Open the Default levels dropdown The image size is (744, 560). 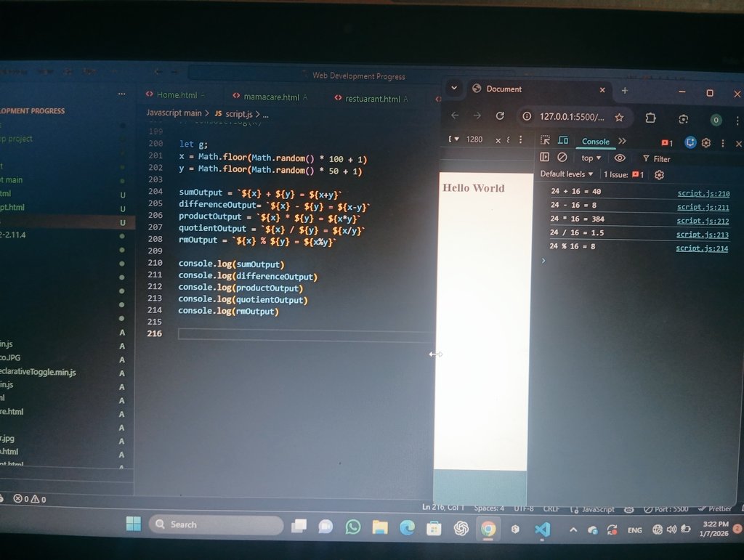[x=567, y=174]
